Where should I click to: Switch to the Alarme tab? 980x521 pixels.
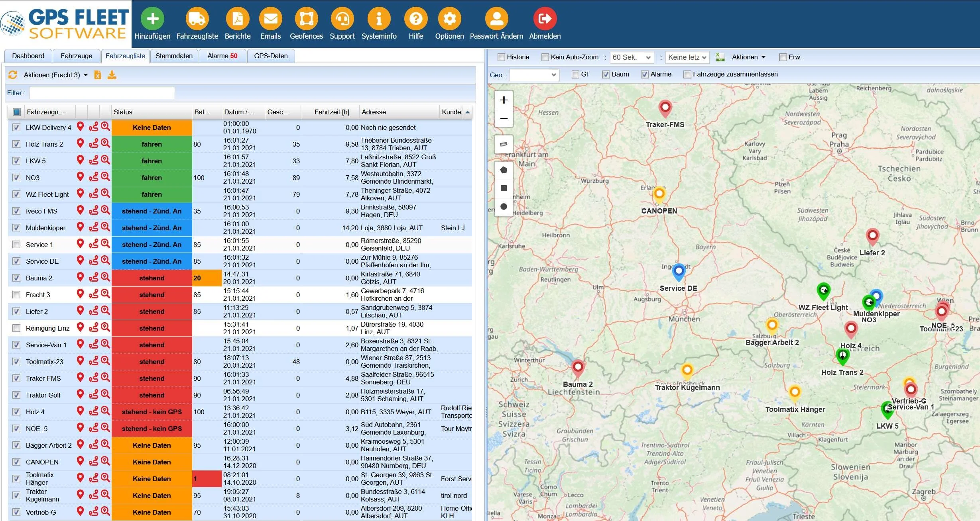click(222, 56)
